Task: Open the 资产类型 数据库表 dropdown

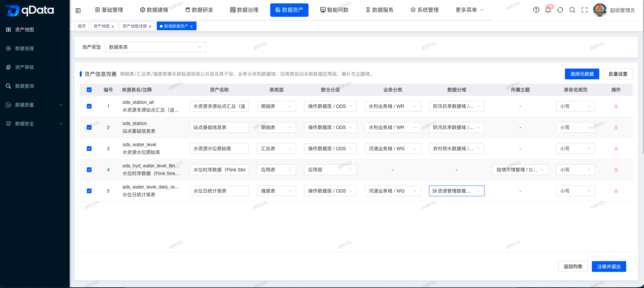Action: point(155,47)
